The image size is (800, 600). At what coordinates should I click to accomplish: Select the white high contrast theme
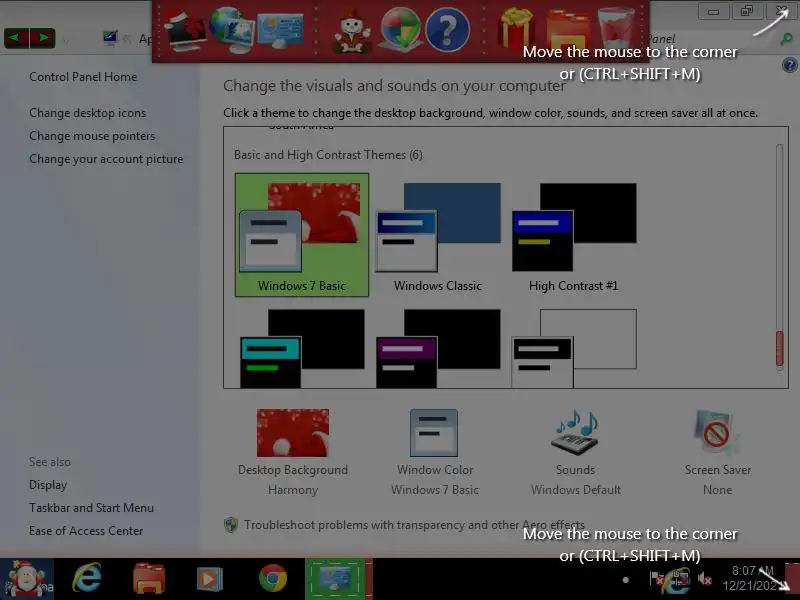coord(574,348)
